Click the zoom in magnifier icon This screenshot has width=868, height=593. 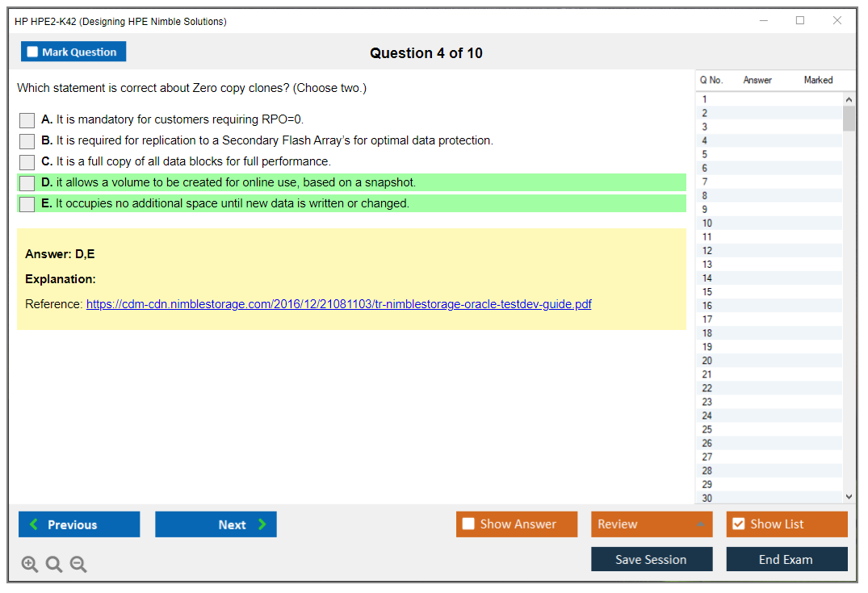click(x=30, y=565)
